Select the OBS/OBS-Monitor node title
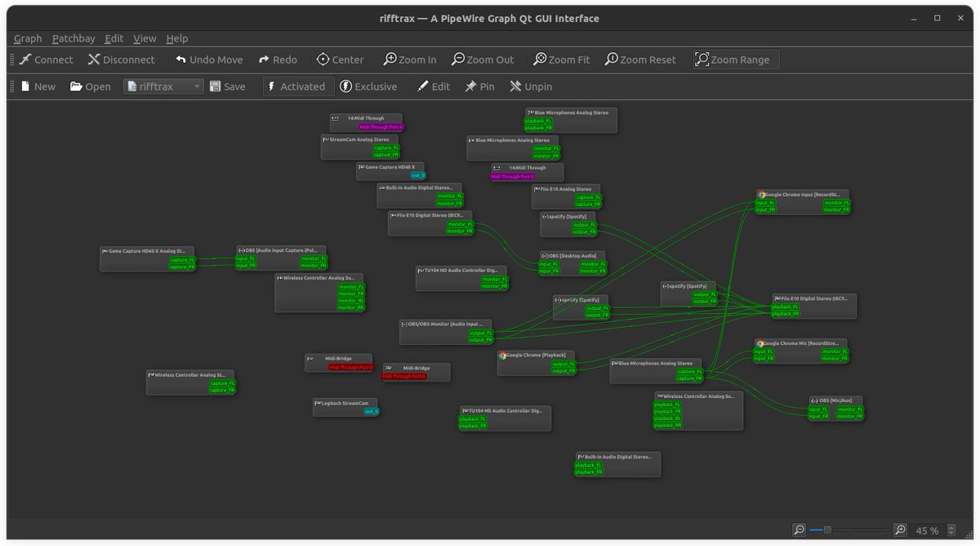Screen dimensions: 980x546 (x=446, y=324)
